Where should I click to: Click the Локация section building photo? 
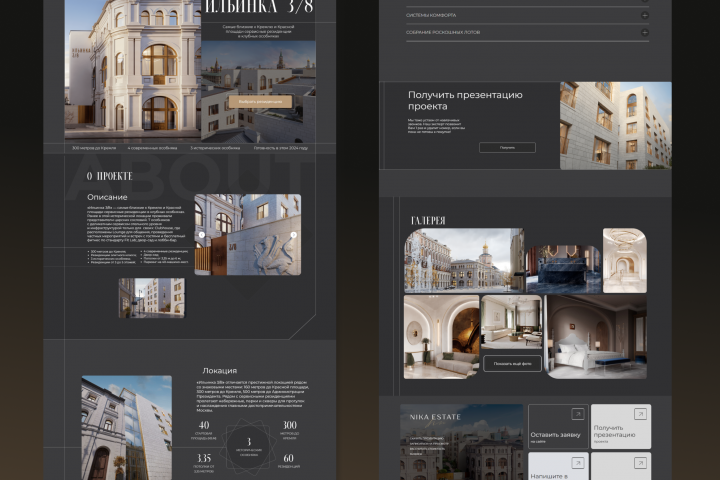click(x=127, y=428)
